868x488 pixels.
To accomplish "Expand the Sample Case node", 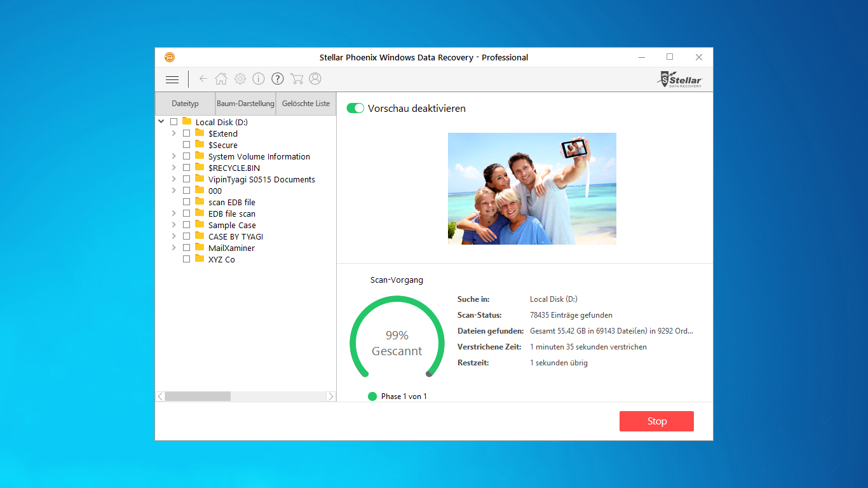I will (x=174, y=225).
